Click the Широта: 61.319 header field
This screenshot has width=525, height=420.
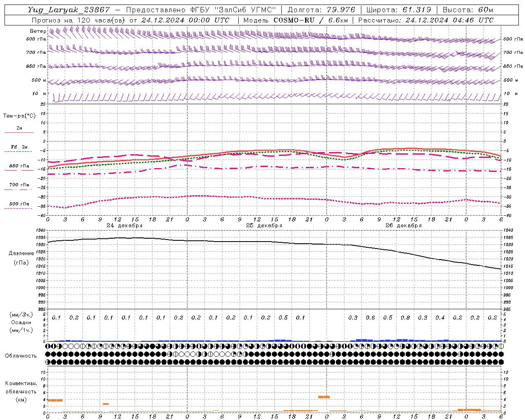pos(399,10)
